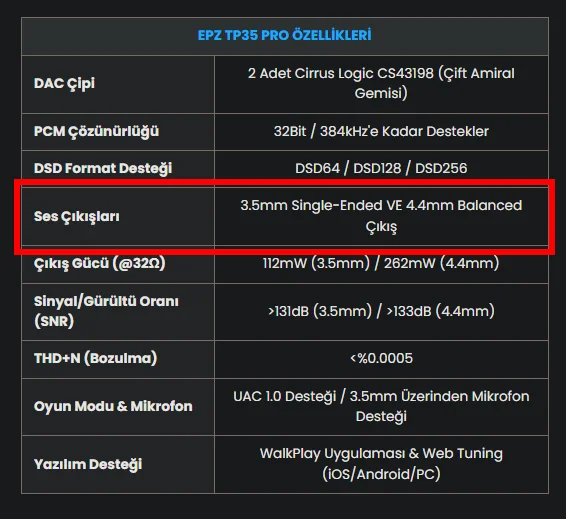This screenshot has height=519, width=566.
Task: Click the >131dB / >133dB SNR value
Action: (x=381, y=311)
